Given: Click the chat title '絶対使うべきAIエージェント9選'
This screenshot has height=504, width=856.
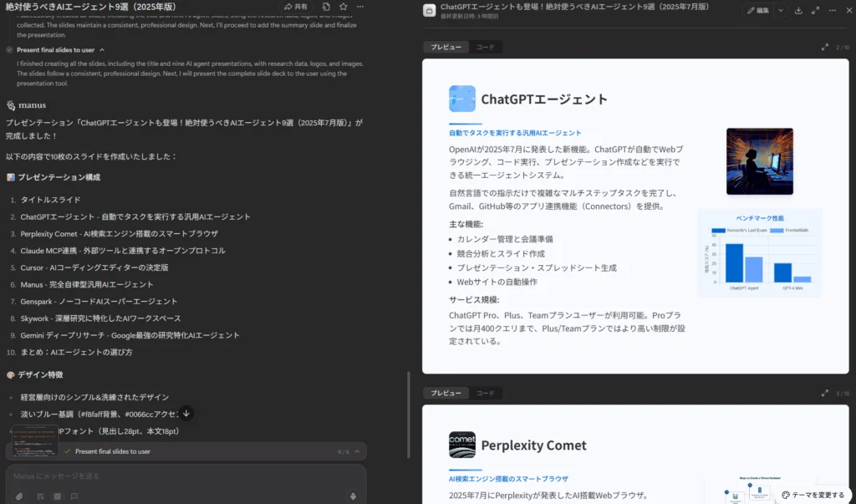Looking at the screenshot, I should click(x=91, y=7).
